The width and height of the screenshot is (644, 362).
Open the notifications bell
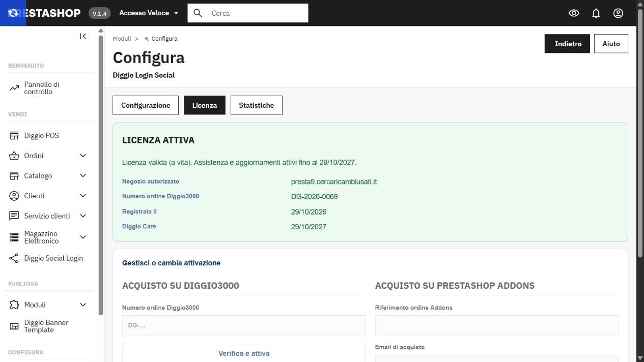pyautogui.click(x=596, y=13)
